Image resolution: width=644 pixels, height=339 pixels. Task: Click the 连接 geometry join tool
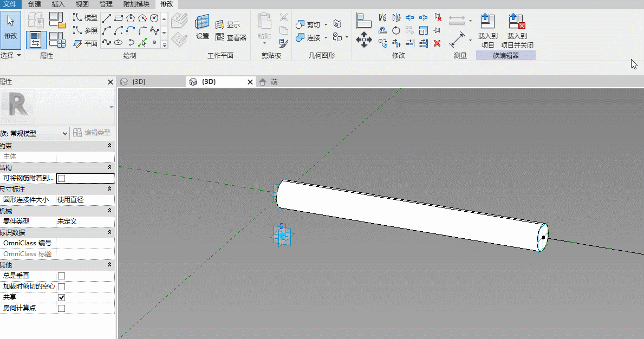click(x=308, y=37)
